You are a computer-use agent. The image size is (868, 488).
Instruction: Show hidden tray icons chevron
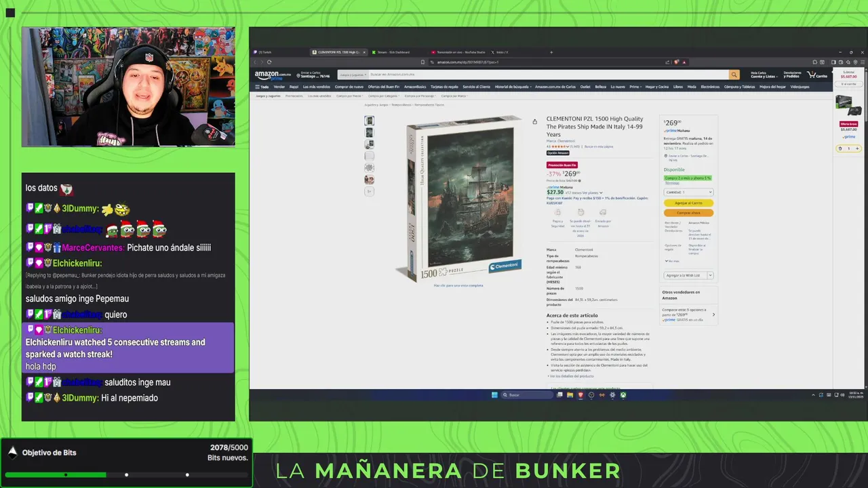point(813,395)
